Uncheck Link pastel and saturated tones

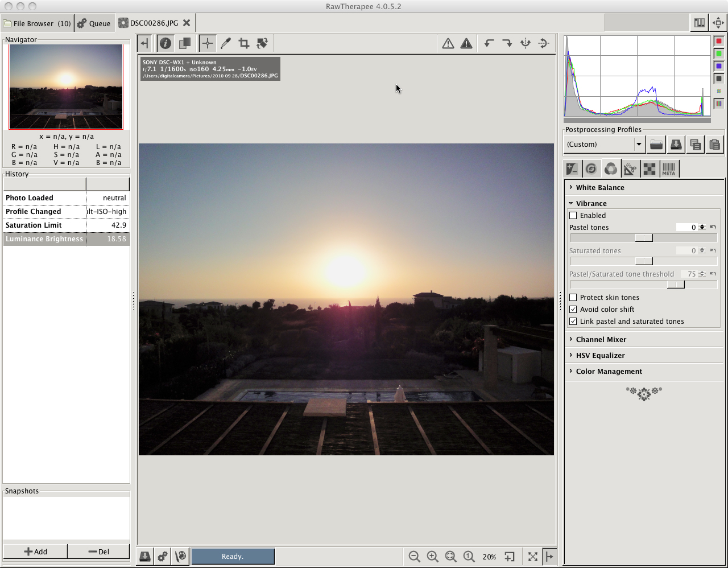click(x=573, y=322)
